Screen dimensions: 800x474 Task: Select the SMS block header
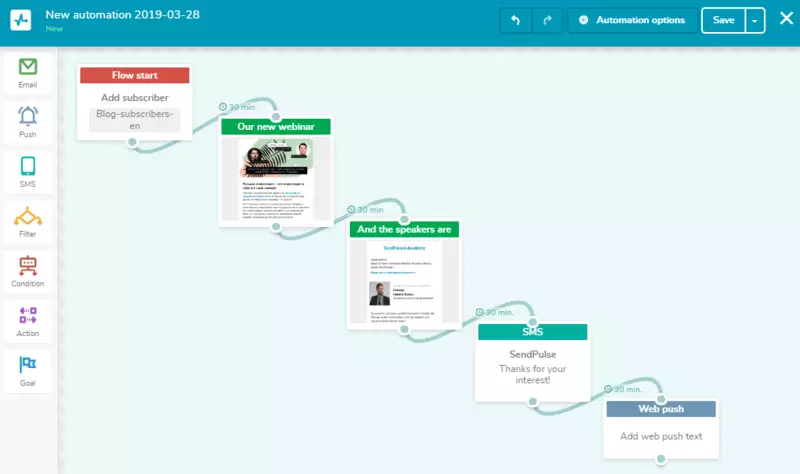point(533,332)
